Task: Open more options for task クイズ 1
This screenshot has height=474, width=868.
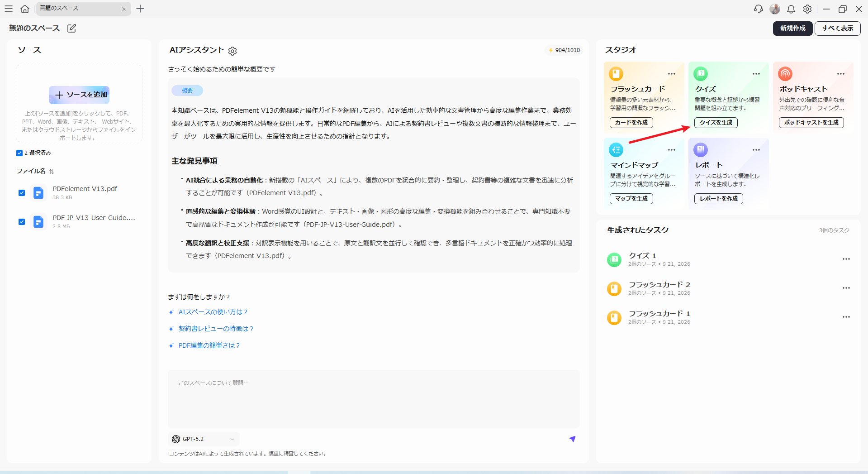Action: (846, 259)
